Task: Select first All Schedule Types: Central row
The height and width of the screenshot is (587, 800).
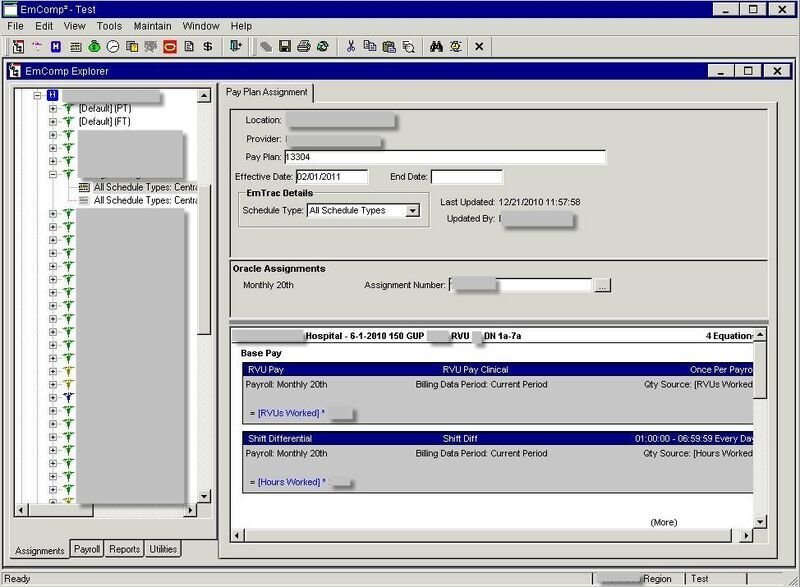Action: tap(145, 187)
